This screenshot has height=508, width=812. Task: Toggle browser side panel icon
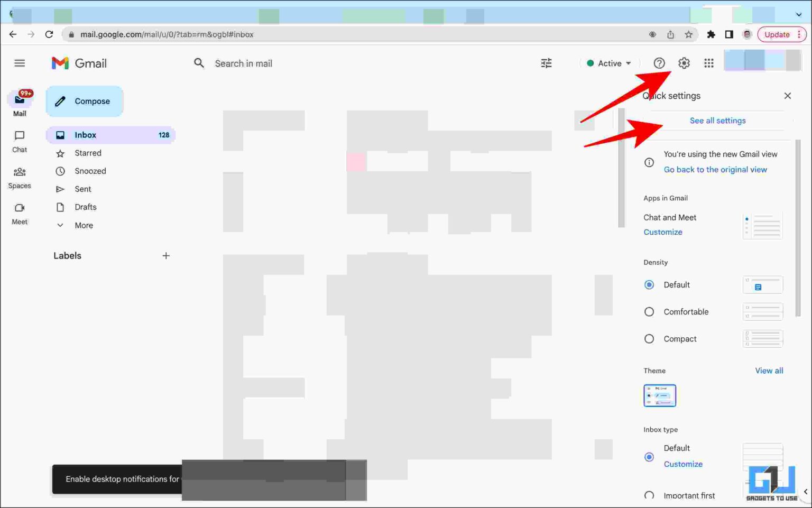[729, 34]
